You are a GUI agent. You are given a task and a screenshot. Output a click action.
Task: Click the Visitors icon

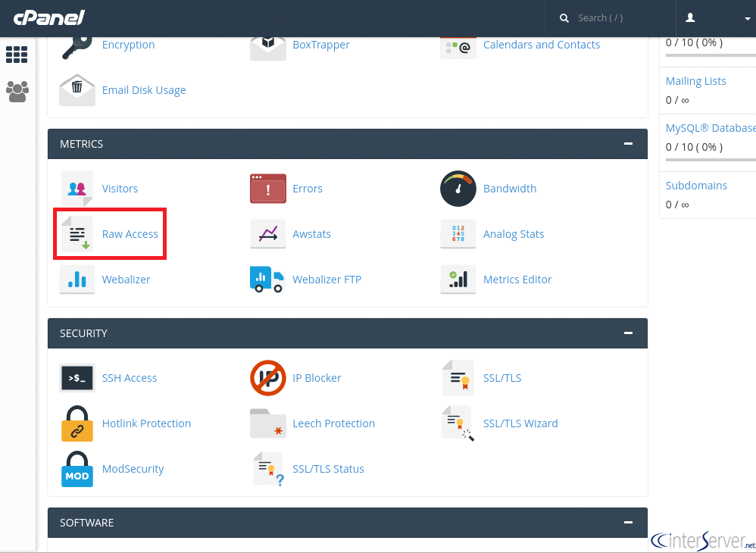77,188
